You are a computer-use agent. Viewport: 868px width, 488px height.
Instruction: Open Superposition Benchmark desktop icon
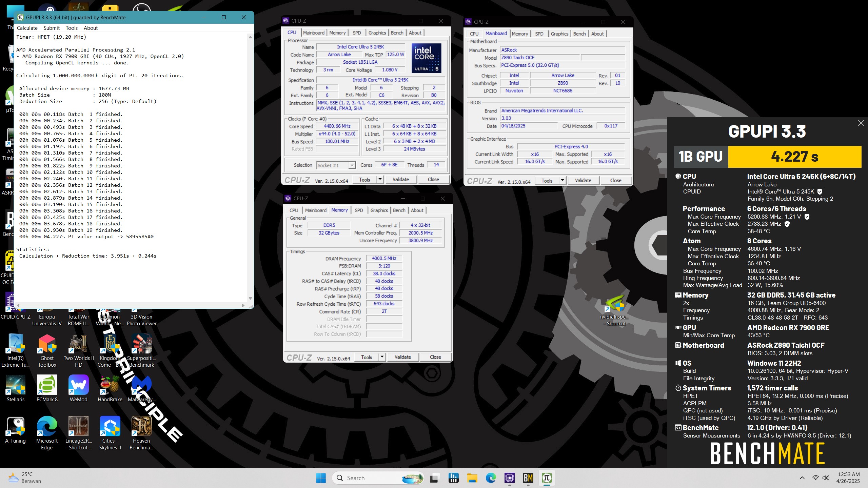point(142,350)
